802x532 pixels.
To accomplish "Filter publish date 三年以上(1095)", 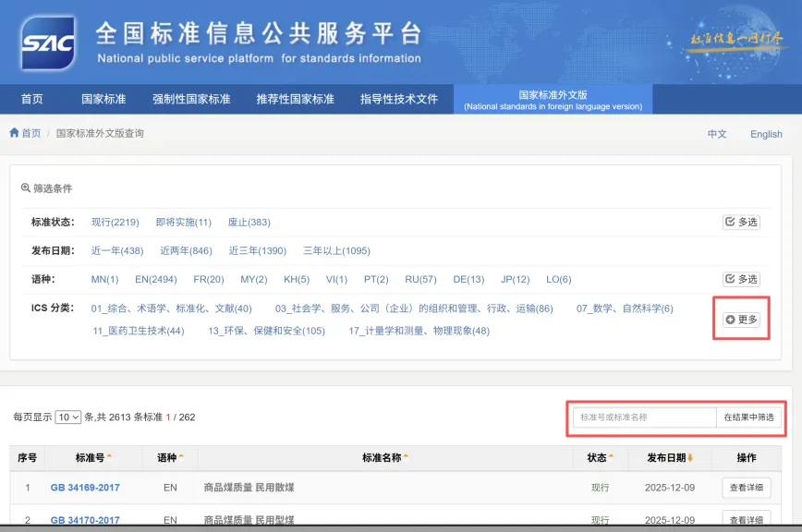I will pyautogui.click(x=336, y=250).
